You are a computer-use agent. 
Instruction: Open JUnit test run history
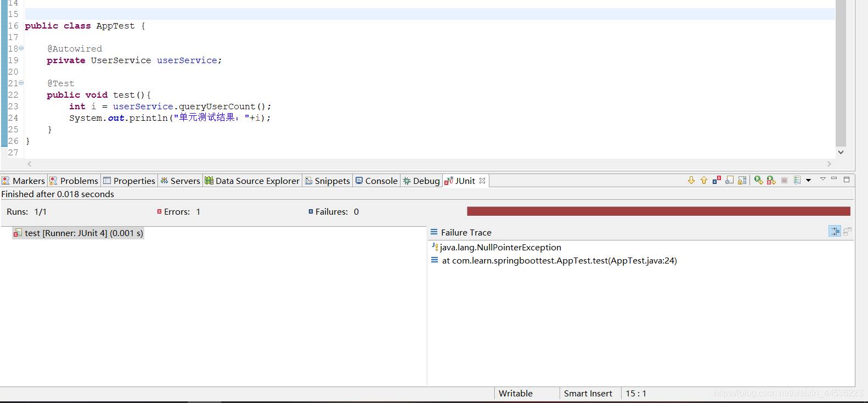797,180
